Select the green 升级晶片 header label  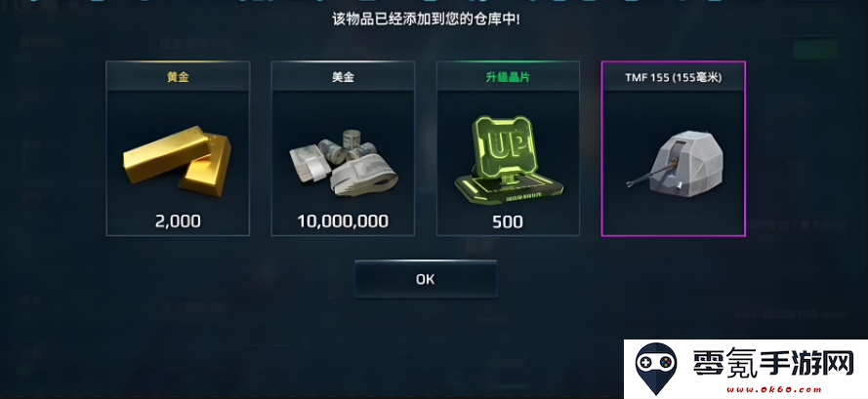(x=508, y=77)
